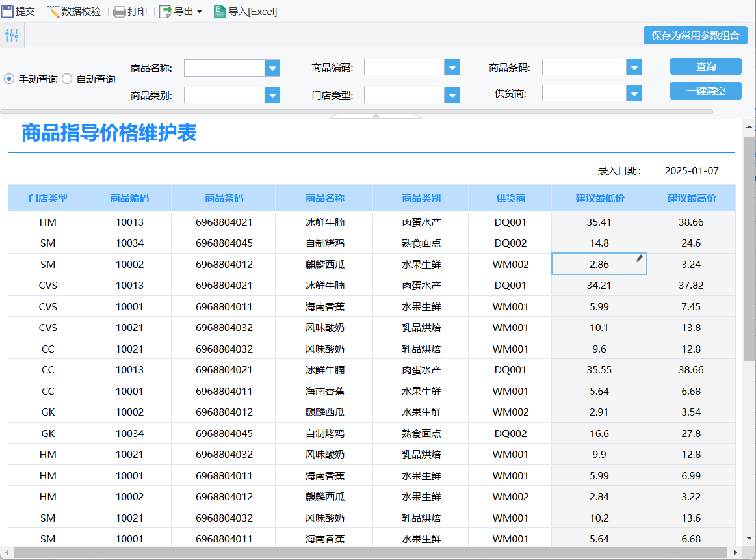Click 保存为常用参数组合 button
The width and height of the screenshot is (756, 560).
click(695, 35)
